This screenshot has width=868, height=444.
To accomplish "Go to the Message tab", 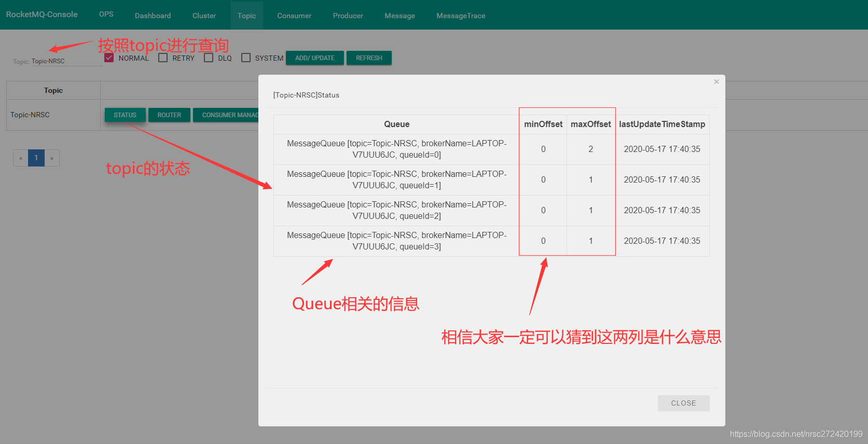I will [399, 16].
